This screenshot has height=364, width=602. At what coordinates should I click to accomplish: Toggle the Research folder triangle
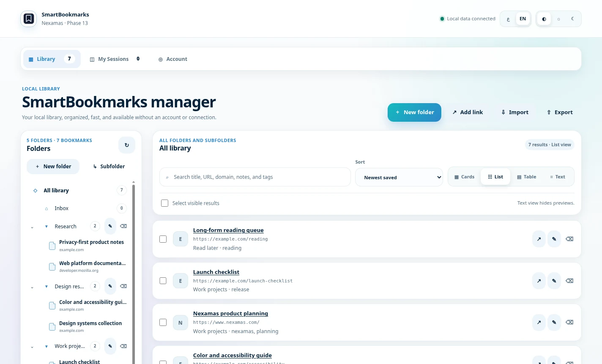click(47, 227)
